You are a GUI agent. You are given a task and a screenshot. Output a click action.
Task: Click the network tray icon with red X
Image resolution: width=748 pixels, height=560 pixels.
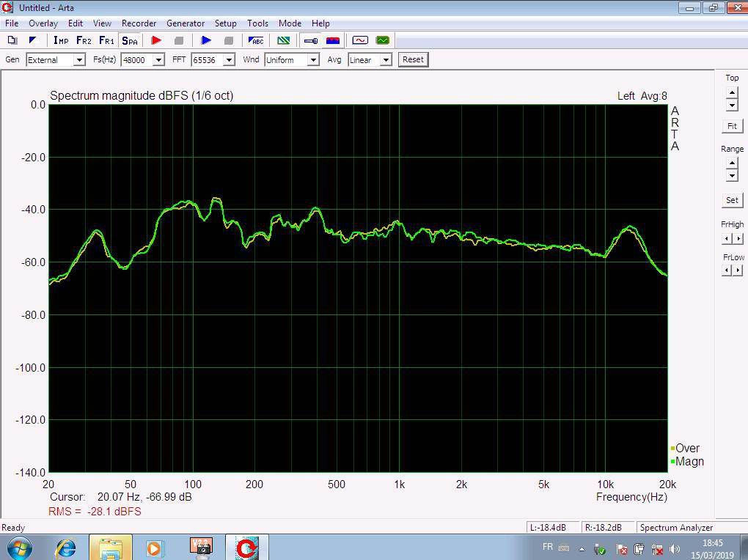pos(657,550)
